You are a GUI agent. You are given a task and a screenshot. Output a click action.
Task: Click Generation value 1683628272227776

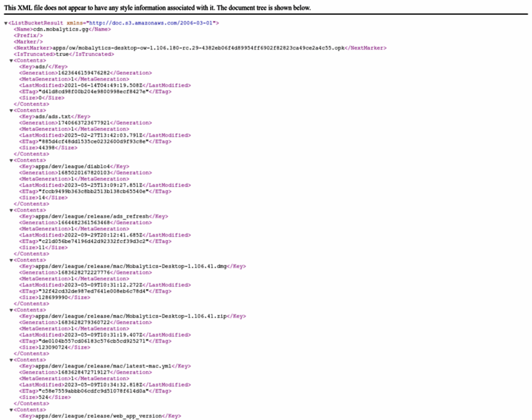[84, 272]
